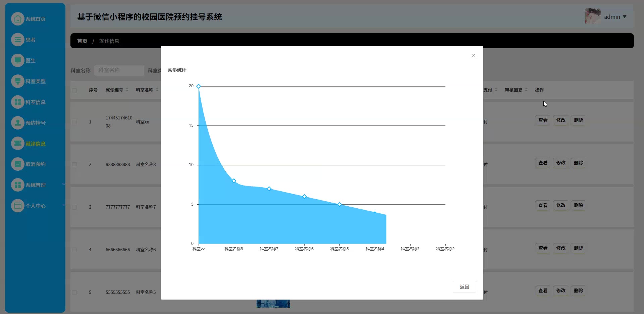644x314 pixels.
Task: Check the checkbox for row 3
Action: [x=74, y=207]
